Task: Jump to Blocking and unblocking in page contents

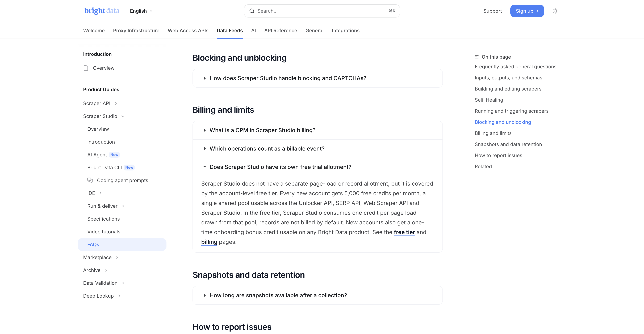Action: [x=503, y=122]
